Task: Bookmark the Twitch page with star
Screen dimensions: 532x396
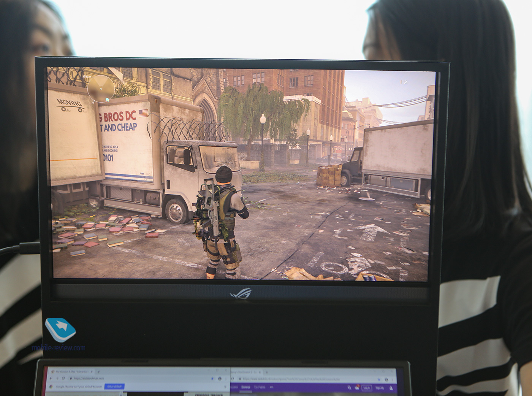Action: (x=379, y=380)
